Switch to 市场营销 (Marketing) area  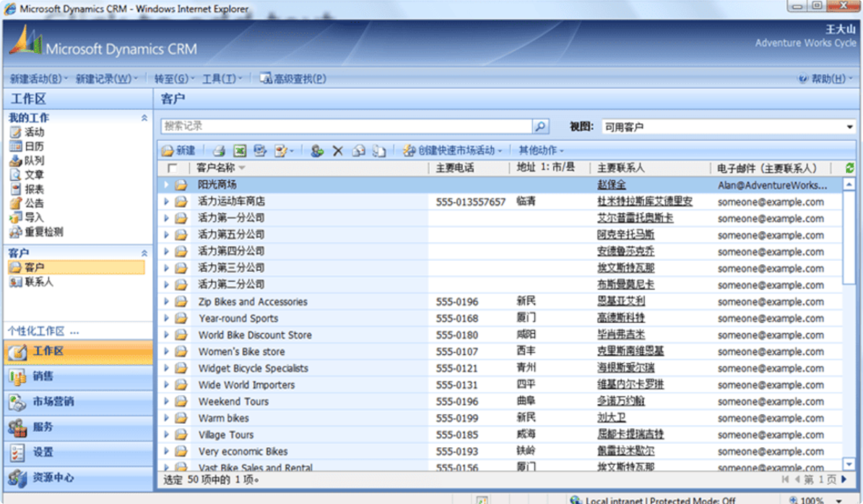click(x=78, y=402)
